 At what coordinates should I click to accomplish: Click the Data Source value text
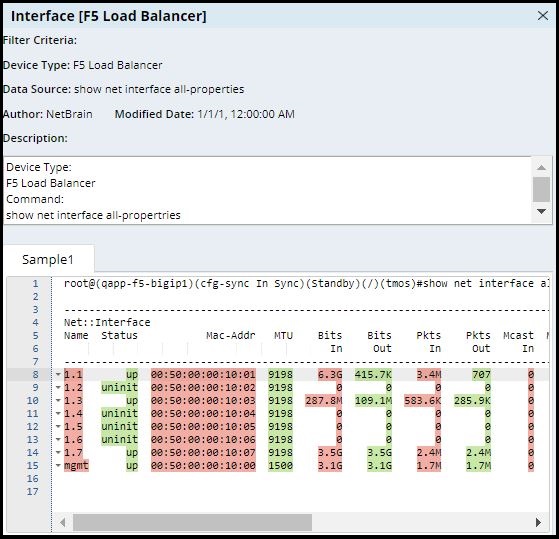[159, 89]
